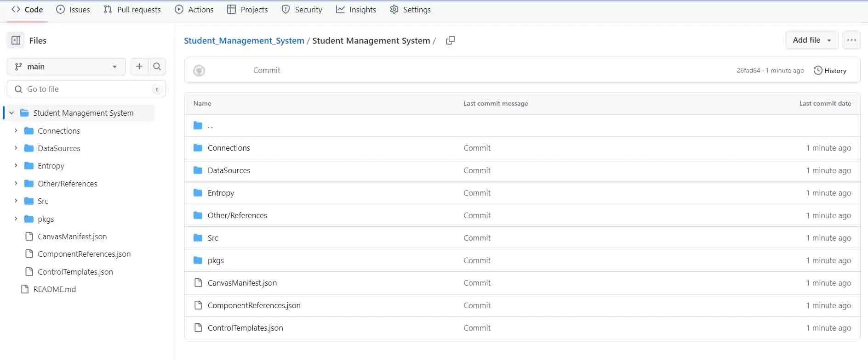Open the Security tab
The image size is (868, 360).
click(x=302, y=10)
